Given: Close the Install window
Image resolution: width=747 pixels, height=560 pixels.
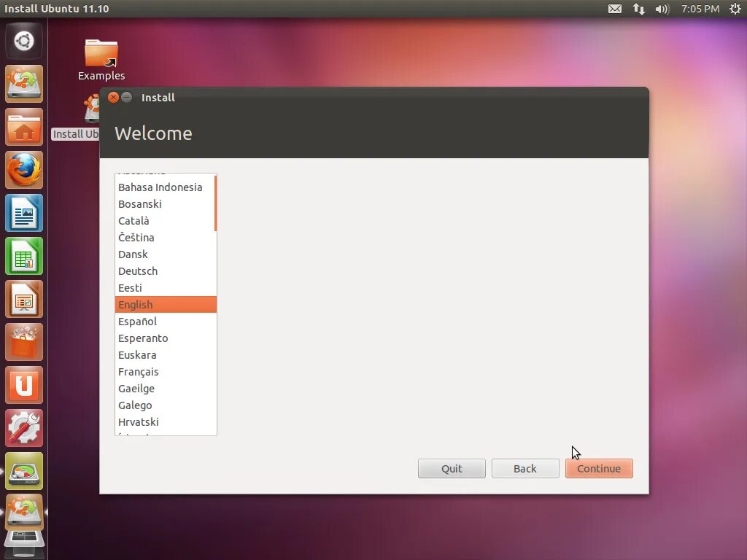Looking at the screenshot, I should [113, 98].
